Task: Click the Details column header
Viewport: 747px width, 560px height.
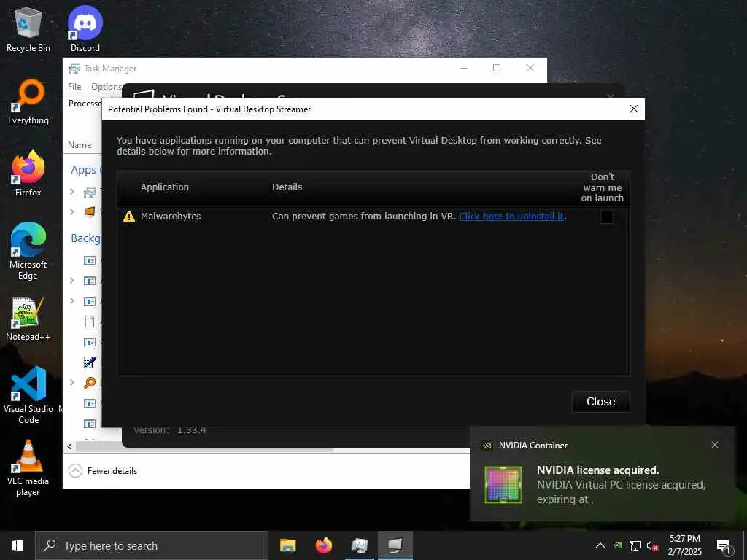Action: pos(287,187)
